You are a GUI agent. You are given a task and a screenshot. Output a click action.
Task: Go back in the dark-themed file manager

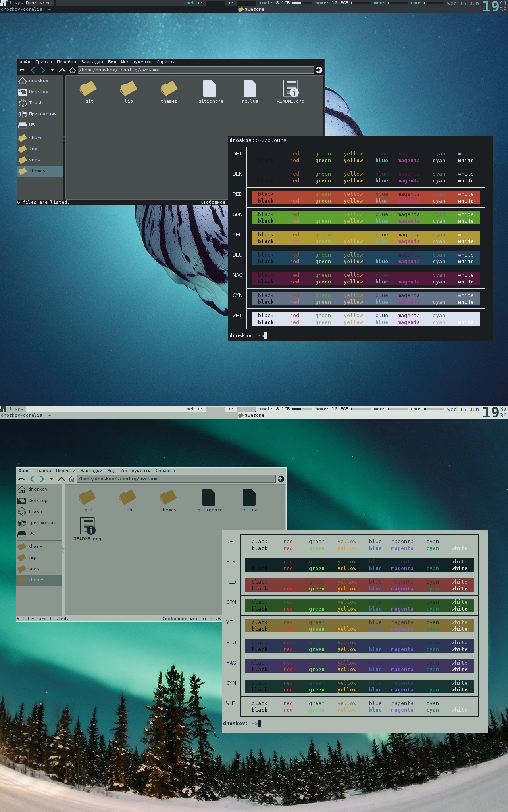pyautogui.click(x=33, y=70)
